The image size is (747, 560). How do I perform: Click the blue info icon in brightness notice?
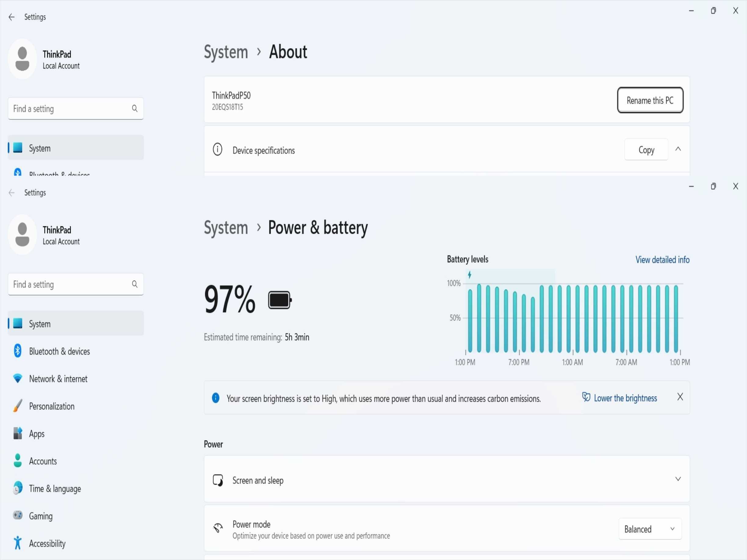215,398
